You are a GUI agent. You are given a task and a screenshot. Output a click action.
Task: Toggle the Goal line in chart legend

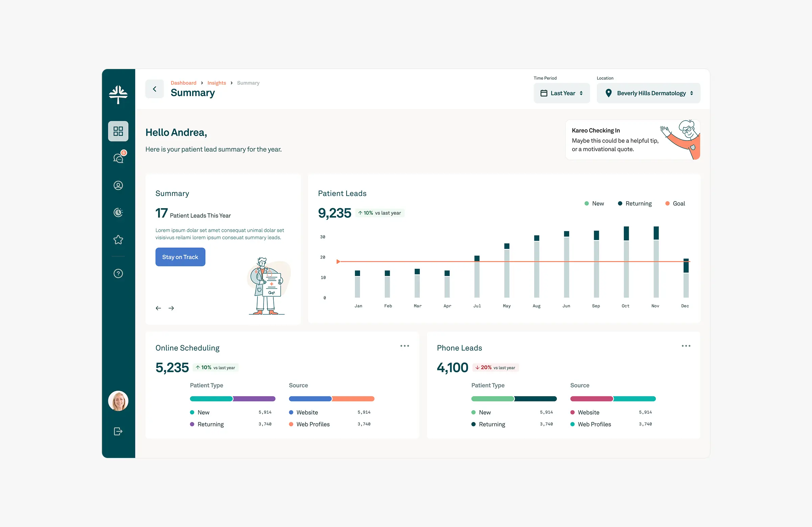click(x=675, y=203)
